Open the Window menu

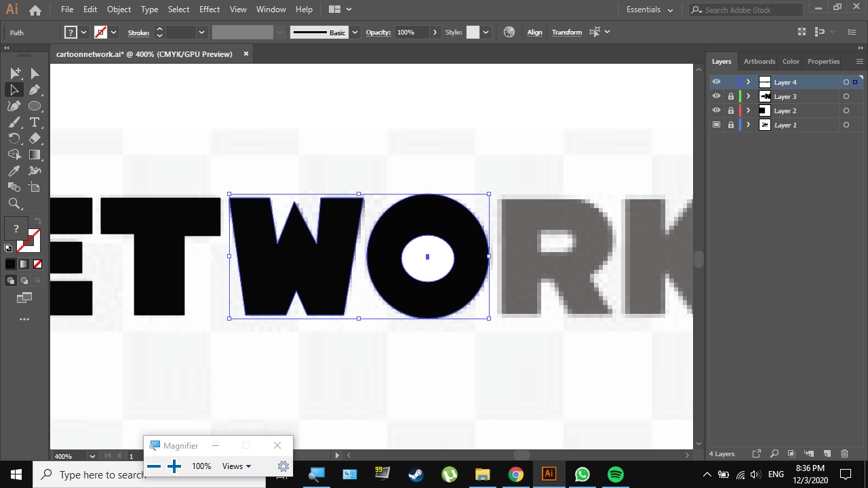coord(271,9)
